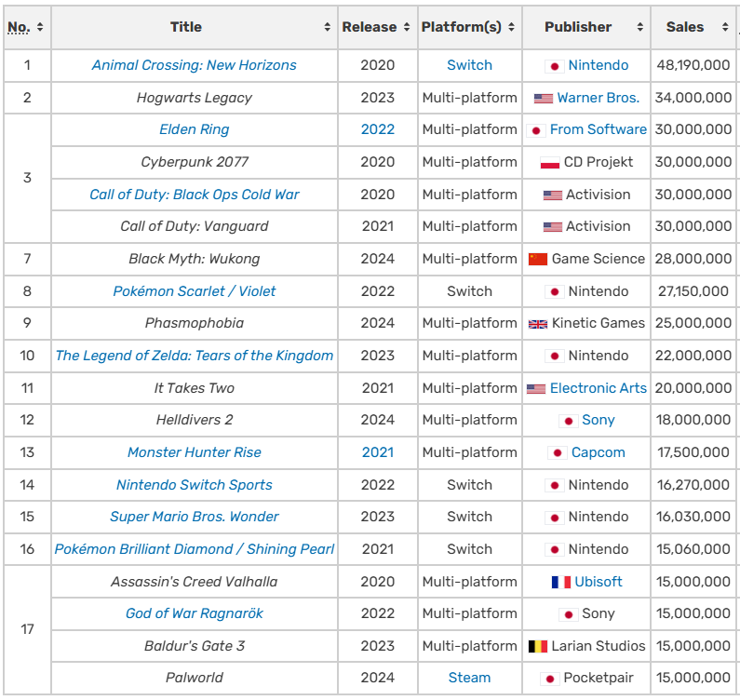
Task: Click Poland flag beside CD Projekt
Action: [550, 163]
